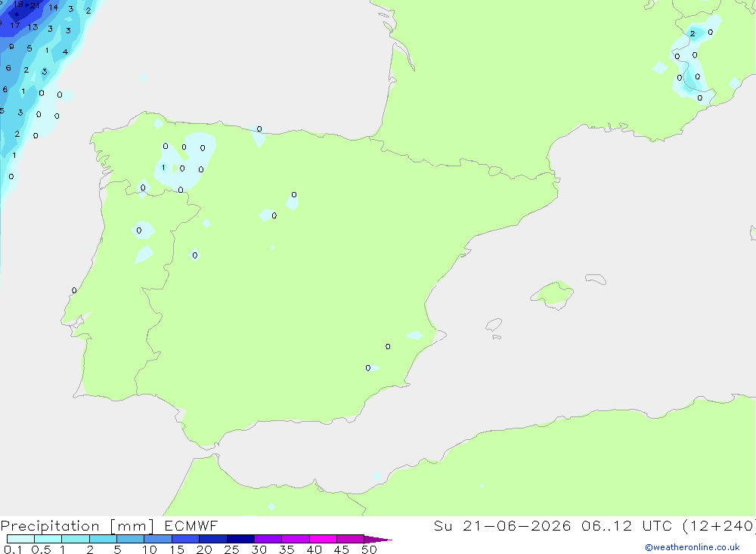
Task: Click the '0.5' legend scale label
Action: (41, 549)
